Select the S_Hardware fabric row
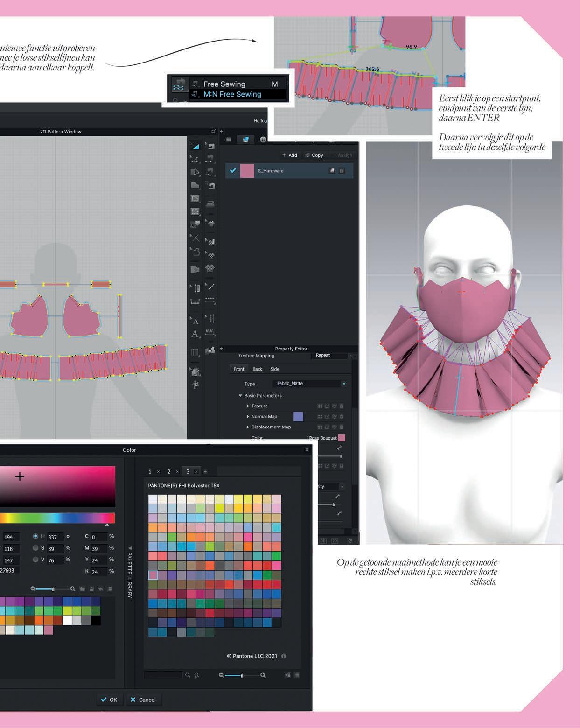 [x=289, y=171]
